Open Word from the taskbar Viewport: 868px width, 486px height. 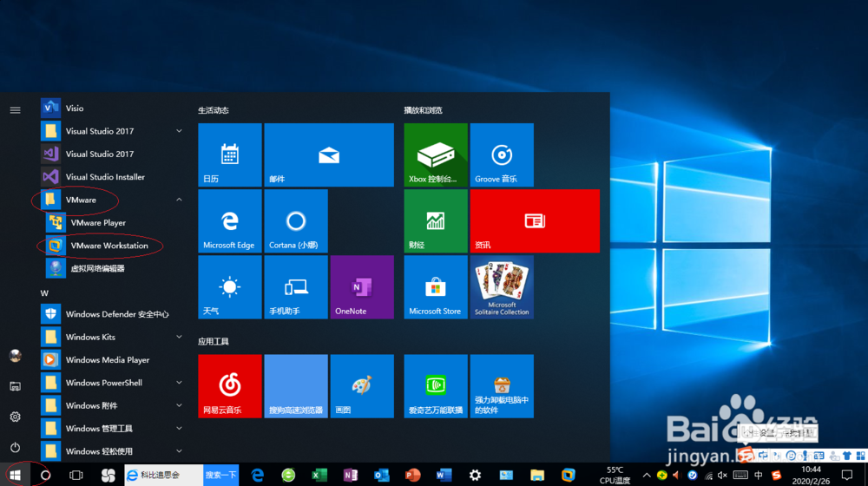point(444,475)
